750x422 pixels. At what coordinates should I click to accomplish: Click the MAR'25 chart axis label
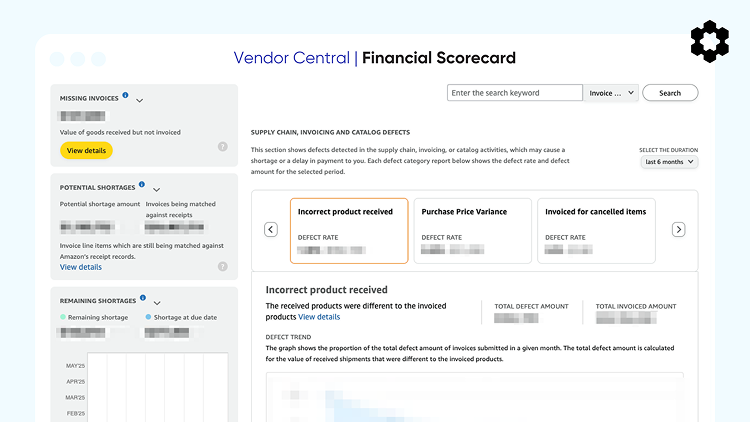coord(75,397)
